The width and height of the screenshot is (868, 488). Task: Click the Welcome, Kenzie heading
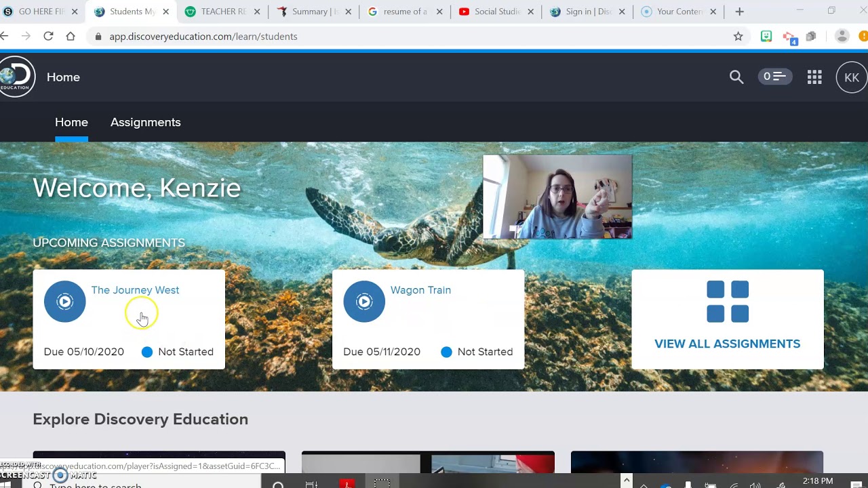pos(136,188)
